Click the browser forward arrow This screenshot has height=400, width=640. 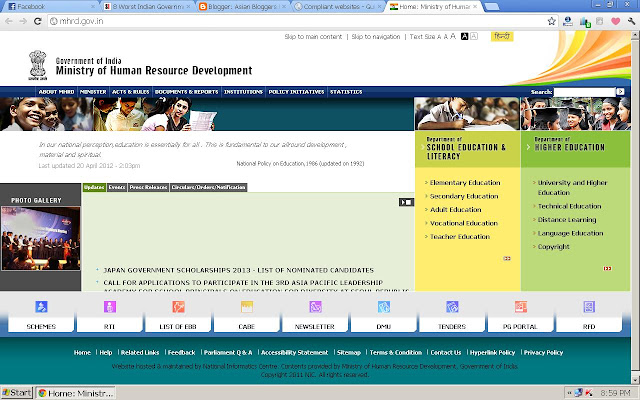[23, 21]
